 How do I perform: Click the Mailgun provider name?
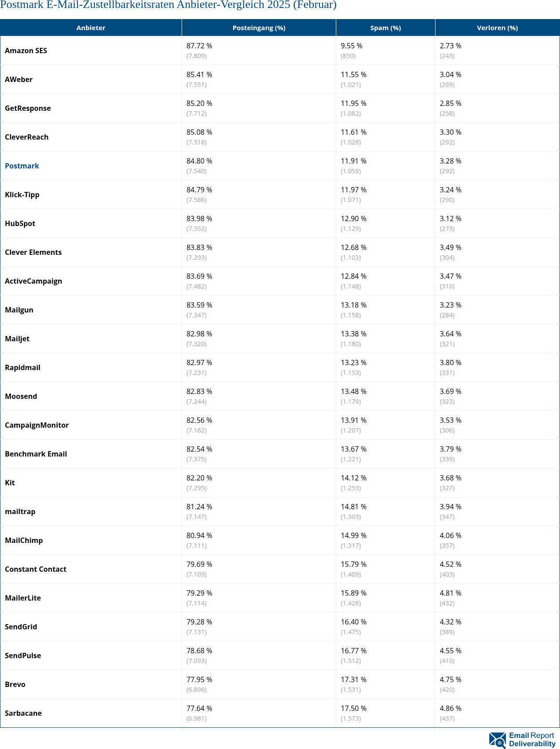[19, 310]
